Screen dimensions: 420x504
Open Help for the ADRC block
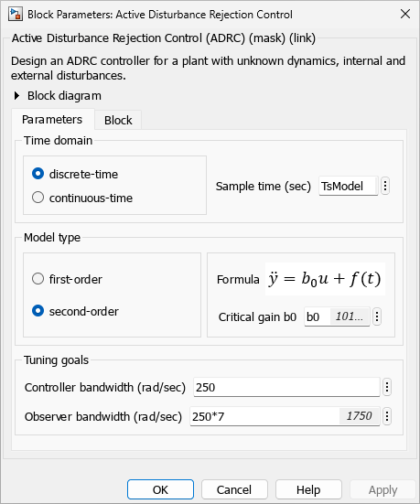(308, 489)
